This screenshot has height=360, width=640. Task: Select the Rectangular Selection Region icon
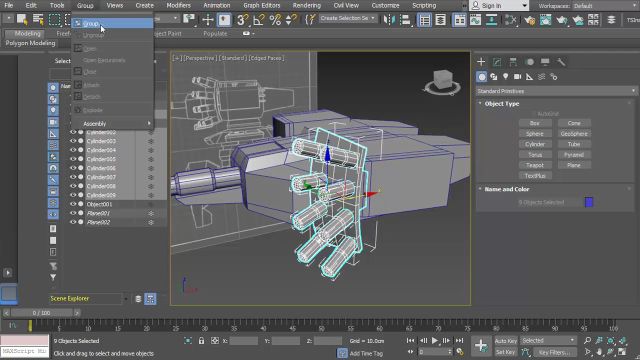click(x=55, y=19)
